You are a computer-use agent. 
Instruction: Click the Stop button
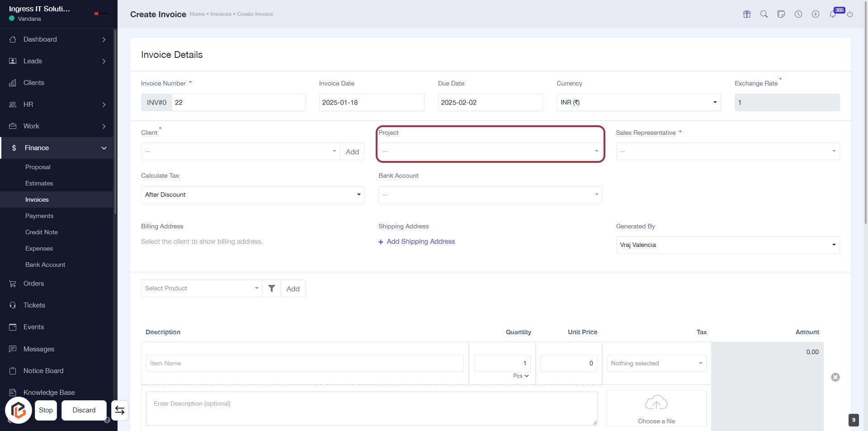(46, 410)
